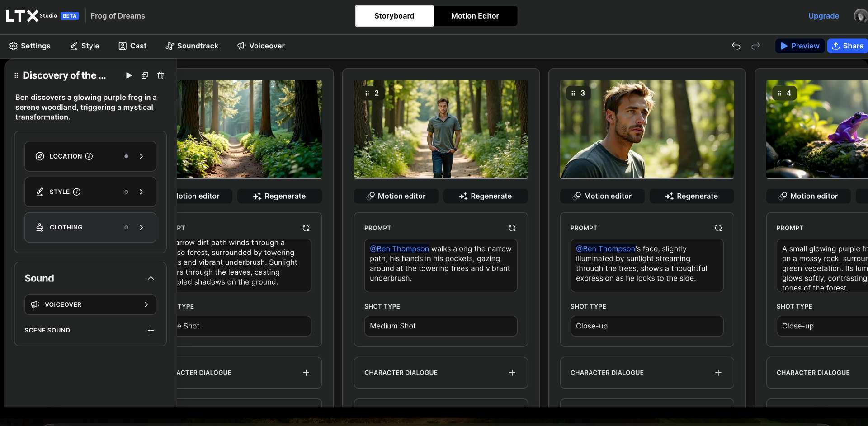Refresh the prompt of shot 3
This screenshot has height=426, width=868.
(718, 228)
